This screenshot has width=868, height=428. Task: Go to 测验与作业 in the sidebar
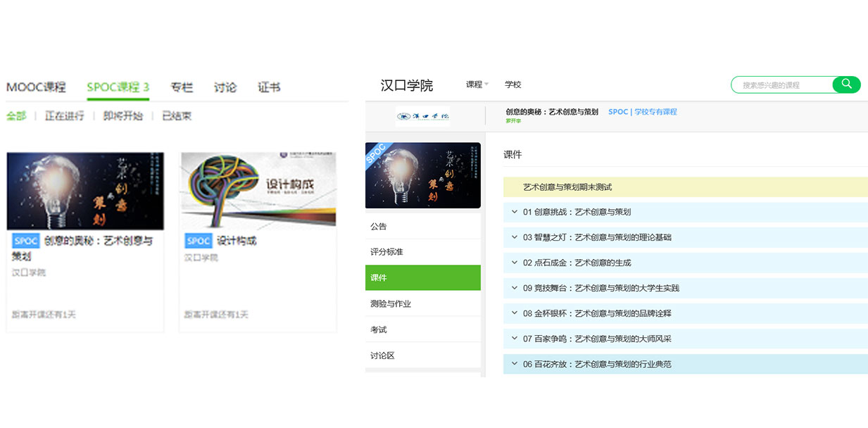point(423,304)
